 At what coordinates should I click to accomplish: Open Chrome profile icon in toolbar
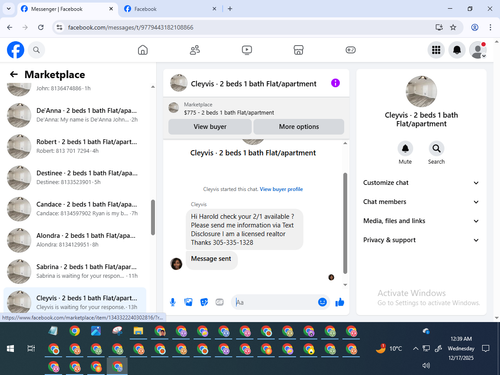[x=475, y=27]
